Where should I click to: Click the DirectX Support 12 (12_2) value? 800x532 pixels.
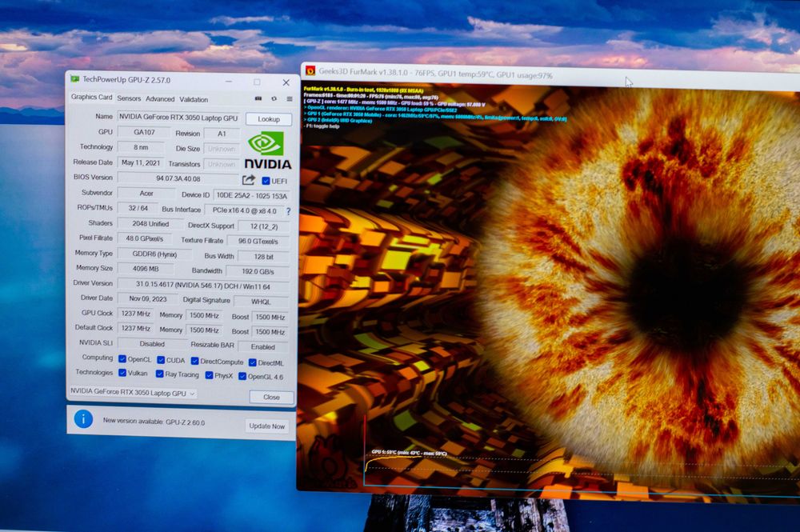[x=264, y=226]
